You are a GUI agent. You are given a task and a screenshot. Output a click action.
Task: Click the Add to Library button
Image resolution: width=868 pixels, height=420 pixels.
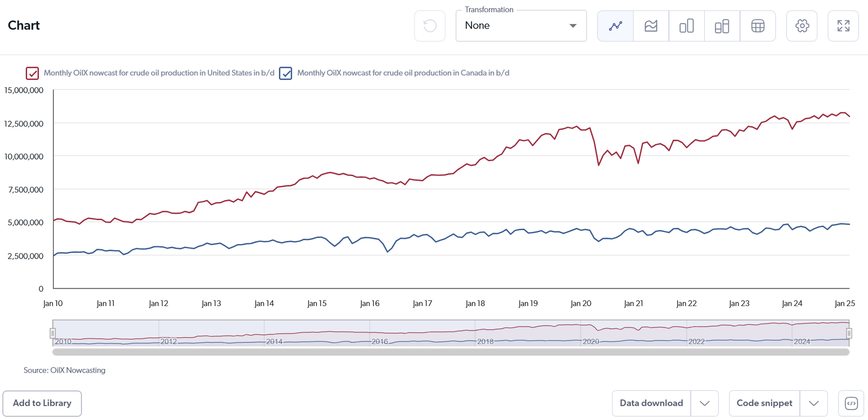tap(42, 403)
